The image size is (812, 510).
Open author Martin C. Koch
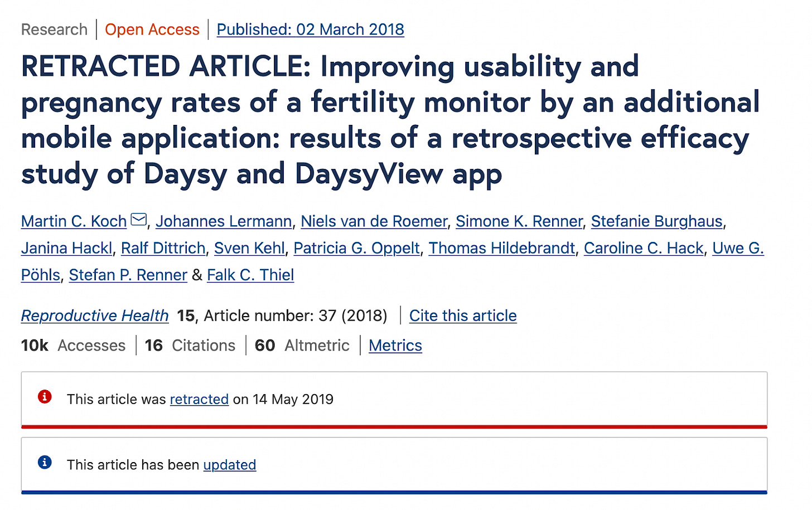(74, 221)
